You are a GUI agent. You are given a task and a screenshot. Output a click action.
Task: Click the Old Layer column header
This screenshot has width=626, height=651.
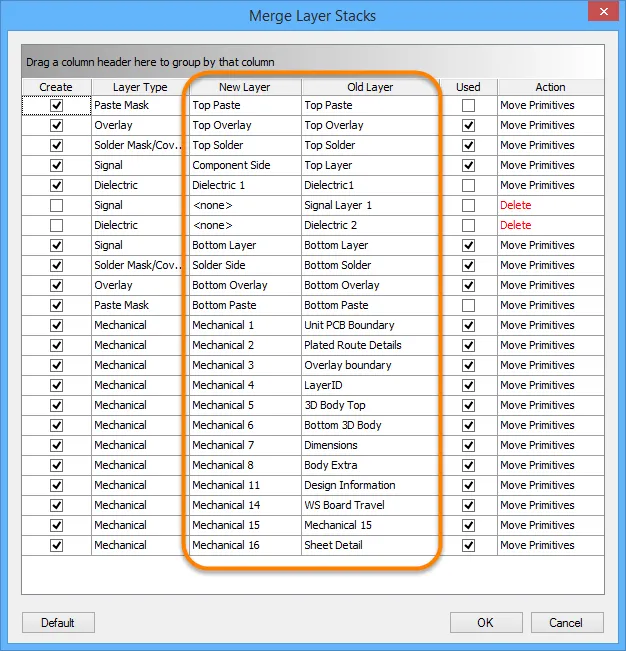(370, 87)
